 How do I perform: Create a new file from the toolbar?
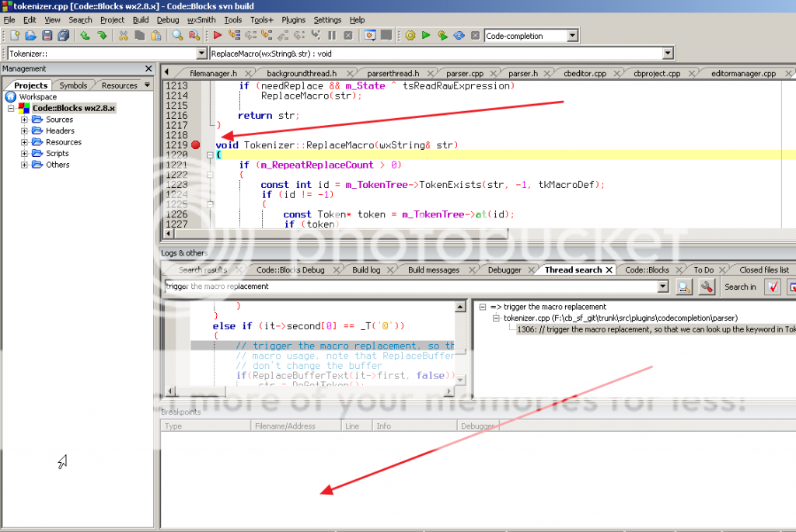point(15,36)
